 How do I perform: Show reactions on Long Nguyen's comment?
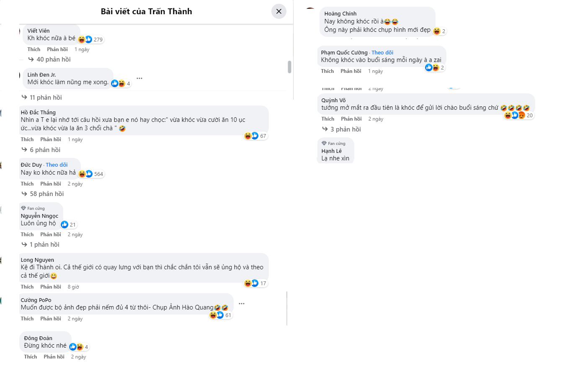(255, 283)
